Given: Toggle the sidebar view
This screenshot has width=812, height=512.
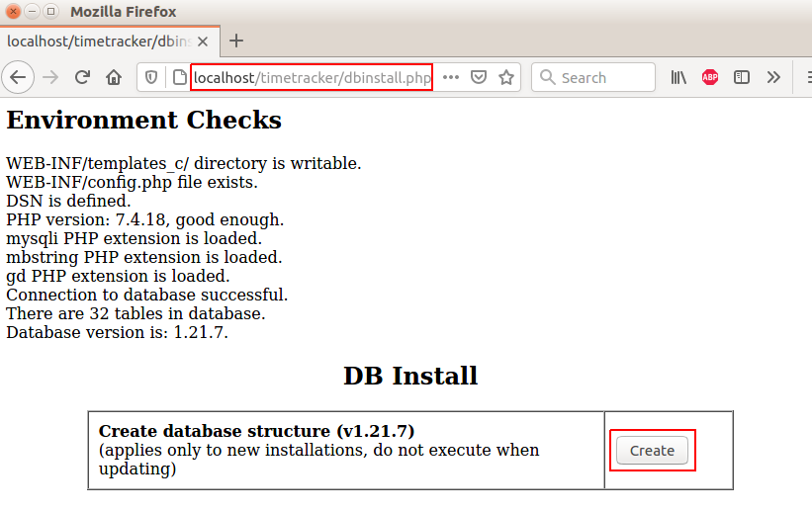Looking at the screenshot, I should point(742,77).
